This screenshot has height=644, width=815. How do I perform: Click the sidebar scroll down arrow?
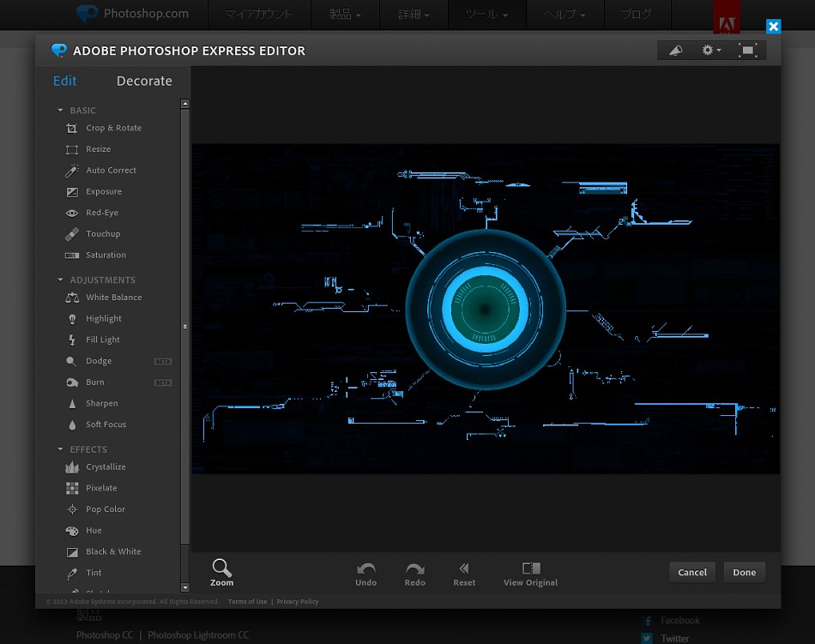[185, 588]
